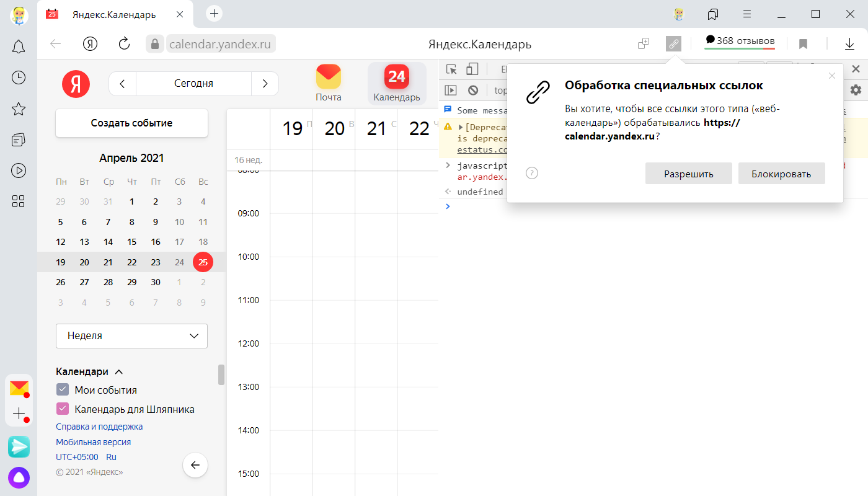868x496 pixels.
Task: Open Mail from the calendar header
Action: tap(329, 83)
